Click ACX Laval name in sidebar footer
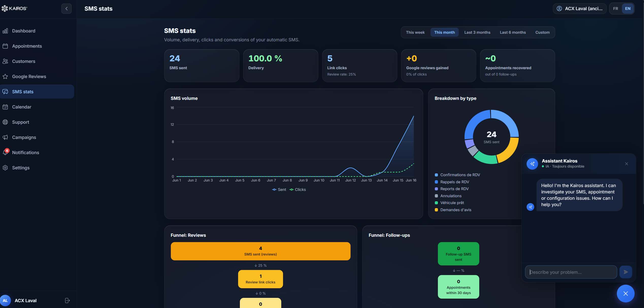The height and width of the screenshot is (308, 644). pos(26,301)
